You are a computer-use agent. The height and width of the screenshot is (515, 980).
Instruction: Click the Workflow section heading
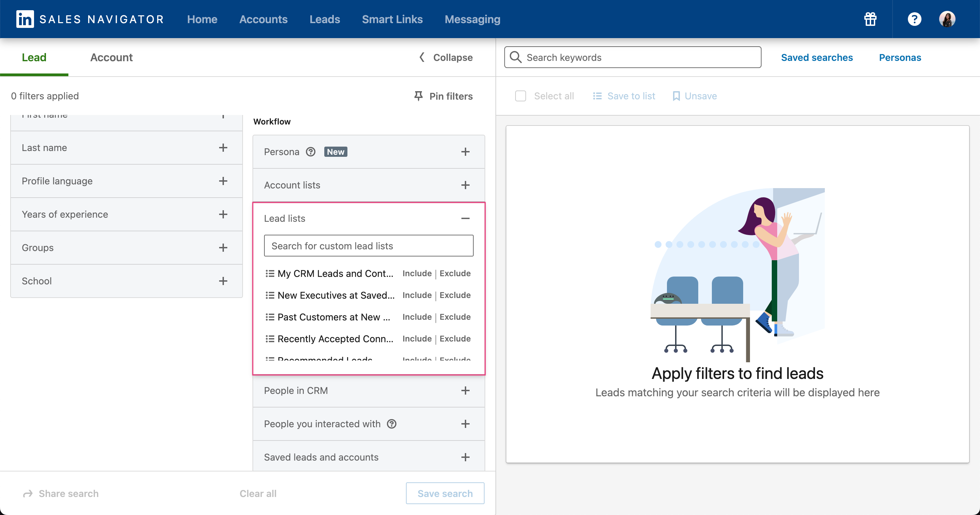pos(272,122)
